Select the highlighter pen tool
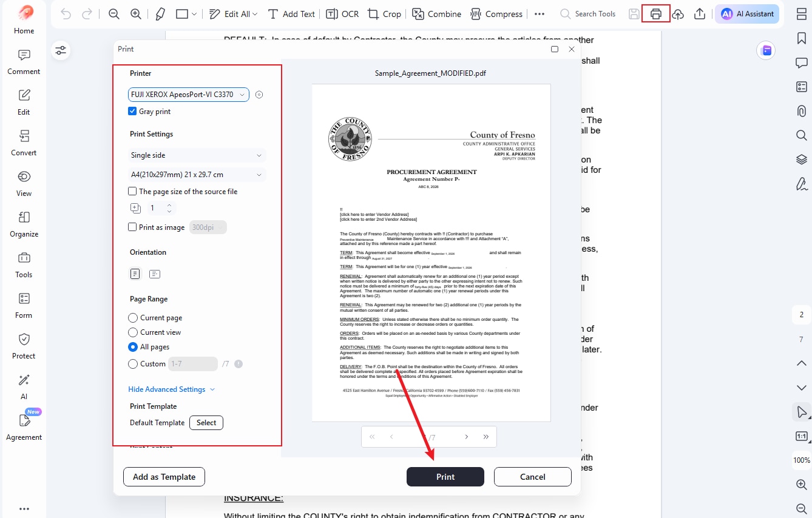Image resolution: width=812 pixels, height=518 pixels. 160,14
